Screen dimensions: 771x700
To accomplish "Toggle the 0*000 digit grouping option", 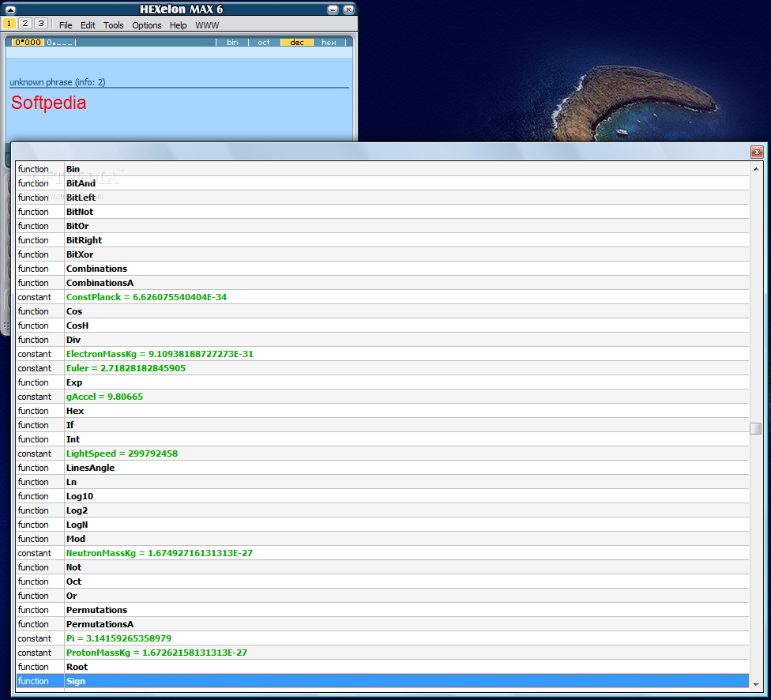I will [28, 43].
